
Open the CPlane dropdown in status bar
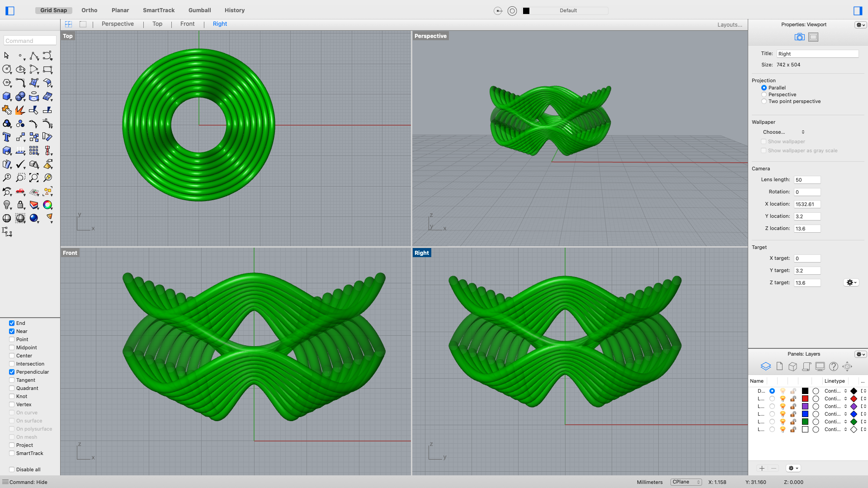685,482
